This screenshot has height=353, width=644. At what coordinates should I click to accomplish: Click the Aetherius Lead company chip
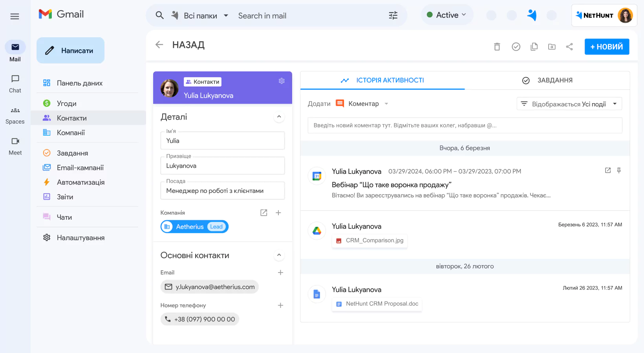pos(194,227)
